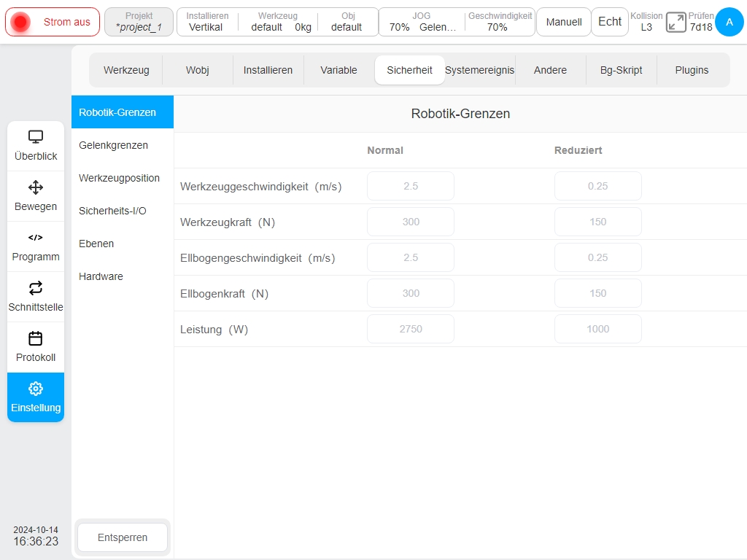The height and width of the screenshot is (560, 747).
Task: Select Ebenen in the side menu
Action: click(x=123, y=244)
